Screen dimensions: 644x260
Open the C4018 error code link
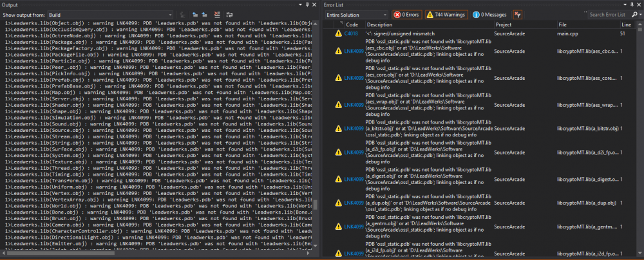[351, 33]
